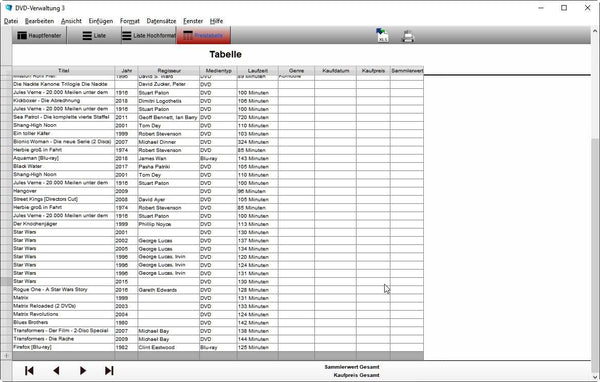Screen dimensions: 600x382
Task: Go to the previous record arrow
Action: coord(56,371)
